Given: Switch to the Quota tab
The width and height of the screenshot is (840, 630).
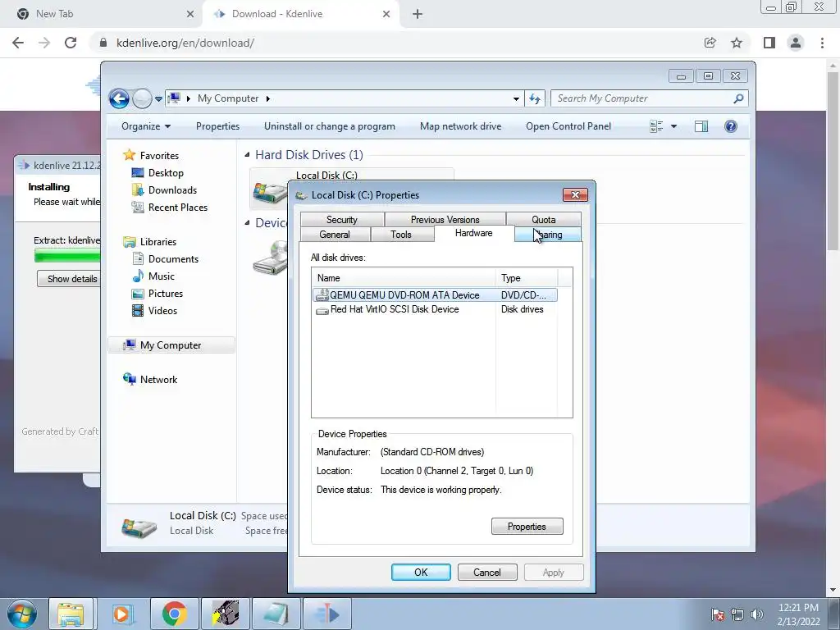Looking at the screenshot, I should [543, 220].
